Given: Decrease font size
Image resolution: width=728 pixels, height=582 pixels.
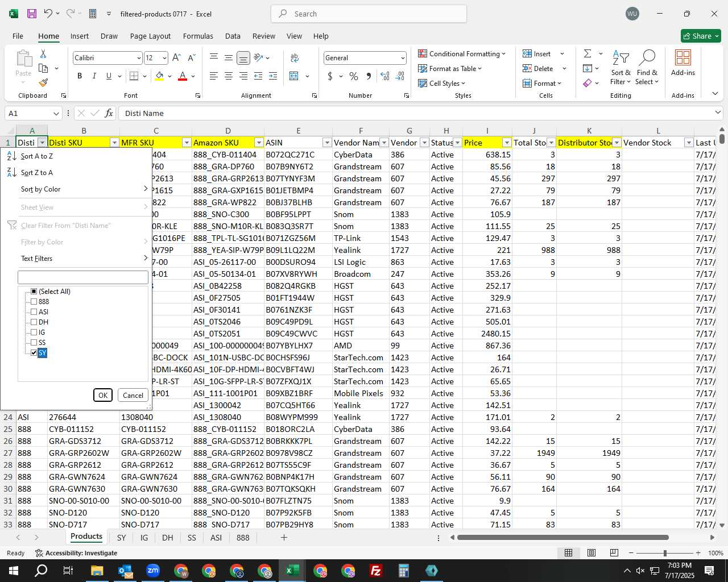Looking at the screenshot, I should [191, 57].
